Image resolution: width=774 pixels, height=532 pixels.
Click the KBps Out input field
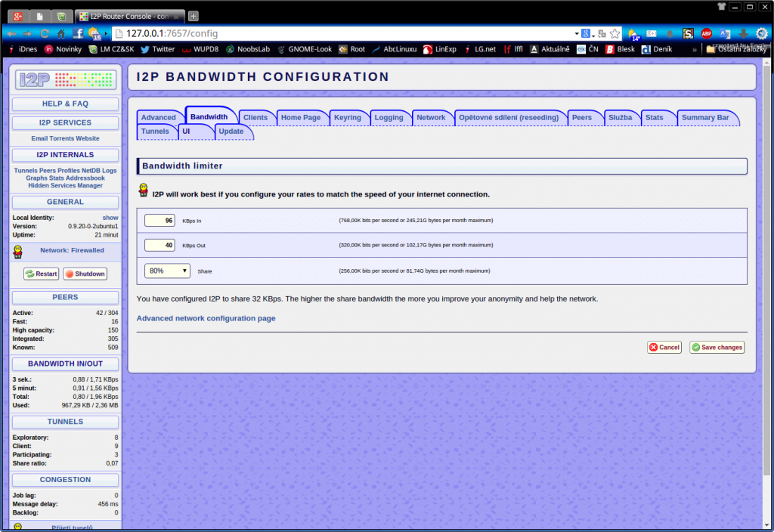159,245
